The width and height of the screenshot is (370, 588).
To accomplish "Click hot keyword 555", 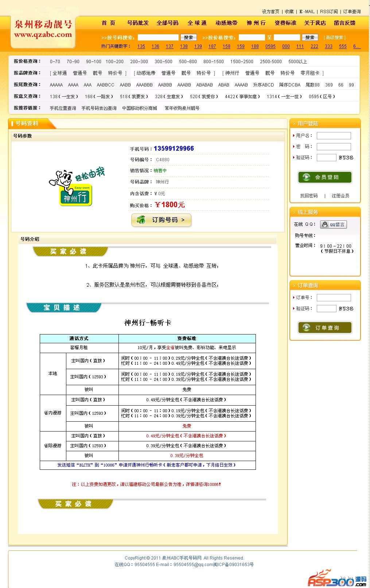I will click(343, 46).
